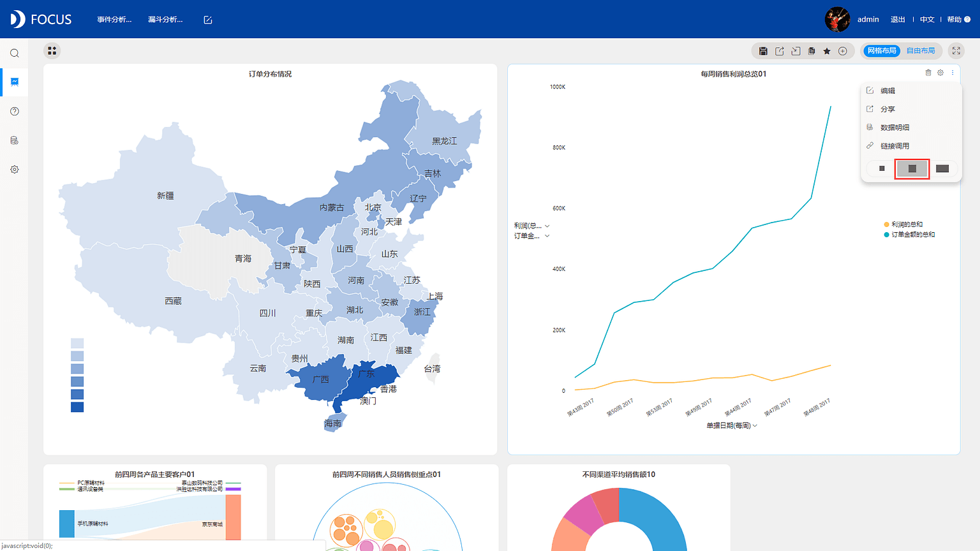The width and height of the screenshot is (980, 551).
Task: Add a chart with circled plus icon
Action: point(843,51)
